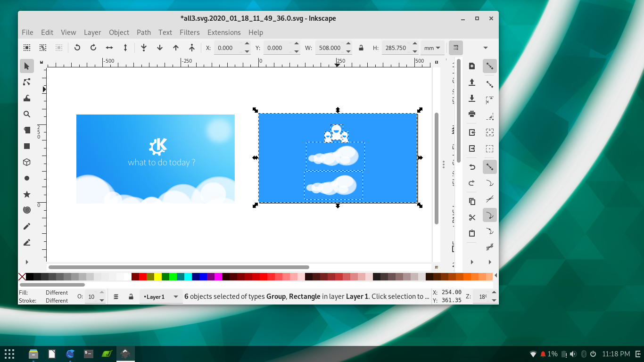The height and width of the screenshot is (362, 644).
Task: Click the Paste clipboard icon
Action: 472,234
